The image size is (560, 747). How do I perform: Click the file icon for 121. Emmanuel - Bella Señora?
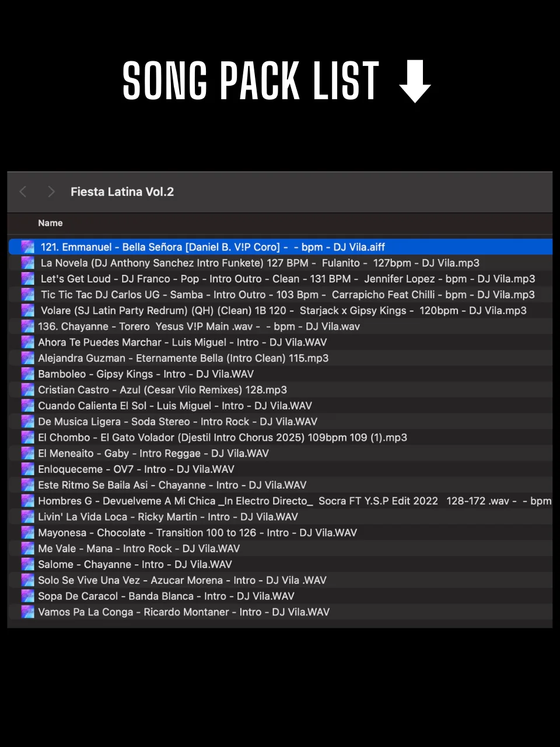click(27, 247)
